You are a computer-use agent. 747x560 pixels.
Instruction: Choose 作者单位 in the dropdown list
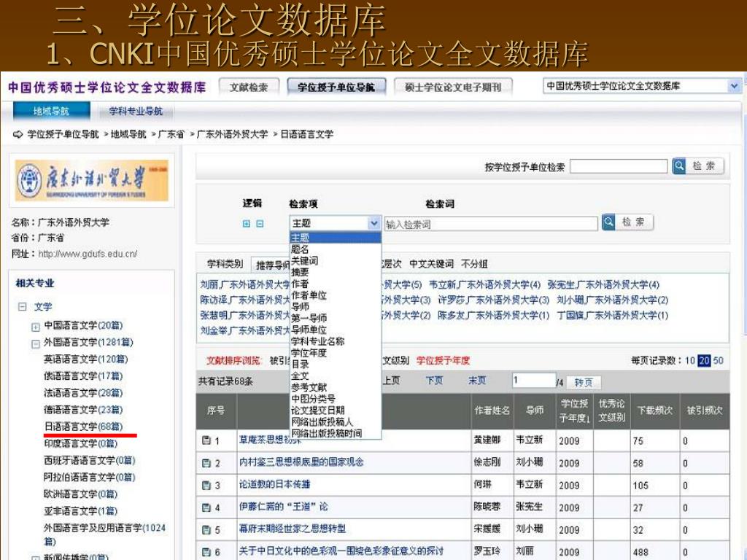pyautogui.click(x=309, y=295)
